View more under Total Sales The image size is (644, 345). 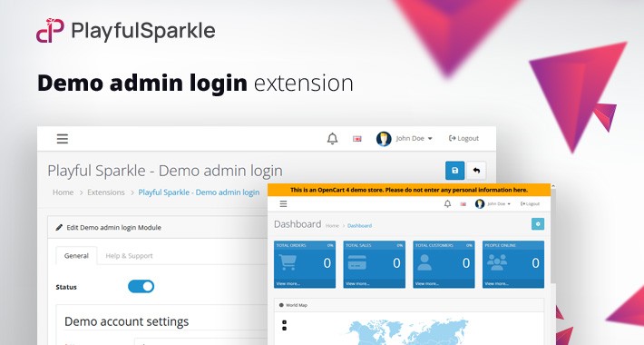click(357, 284)
